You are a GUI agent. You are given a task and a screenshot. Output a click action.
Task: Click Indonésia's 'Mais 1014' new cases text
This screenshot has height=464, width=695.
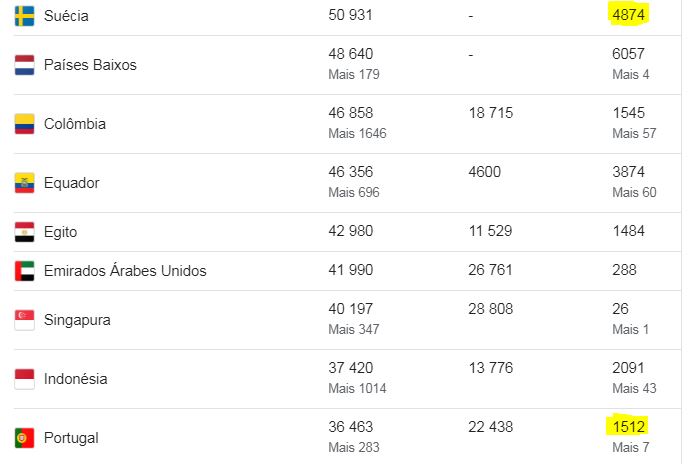[x=357, y=388]
